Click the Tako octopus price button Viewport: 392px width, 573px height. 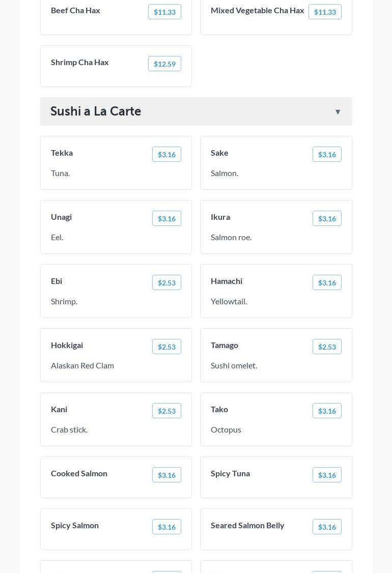click(327, 411)
